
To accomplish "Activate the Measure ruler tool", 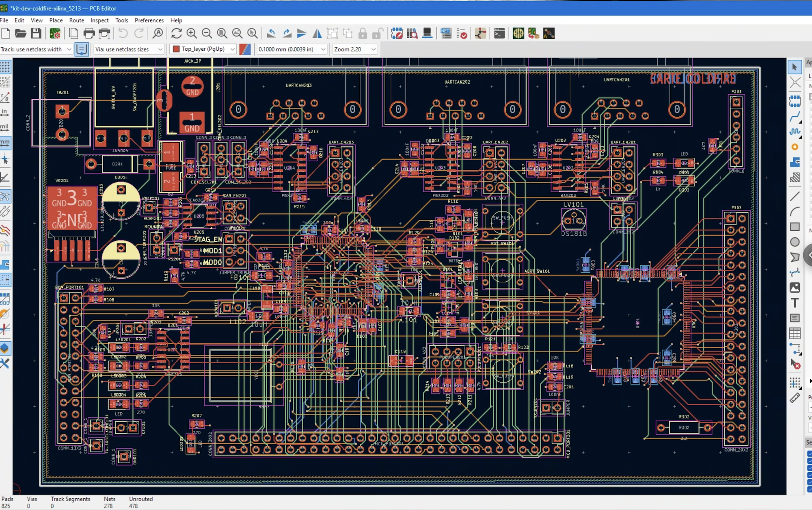I will [795, 398].
